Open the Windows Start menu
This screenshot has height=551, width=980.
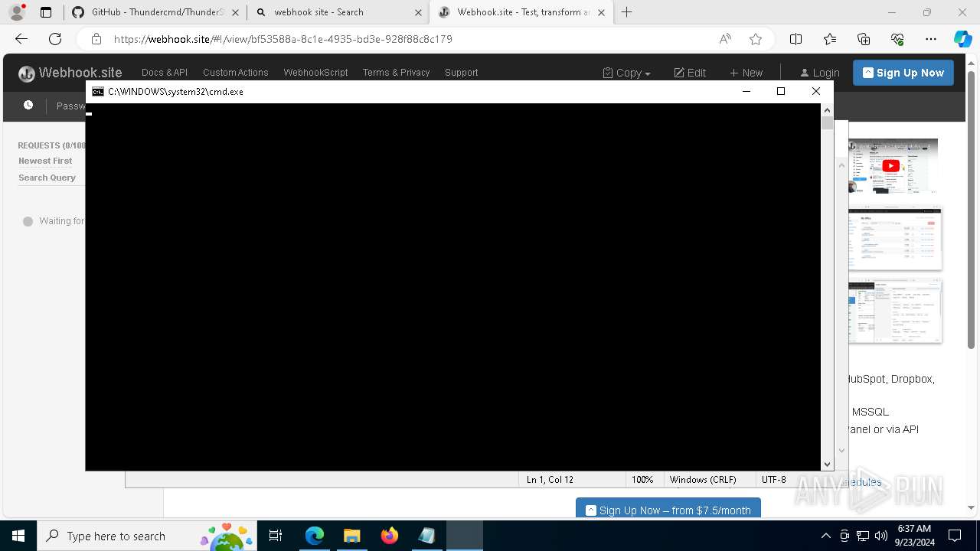pos(18,536)
